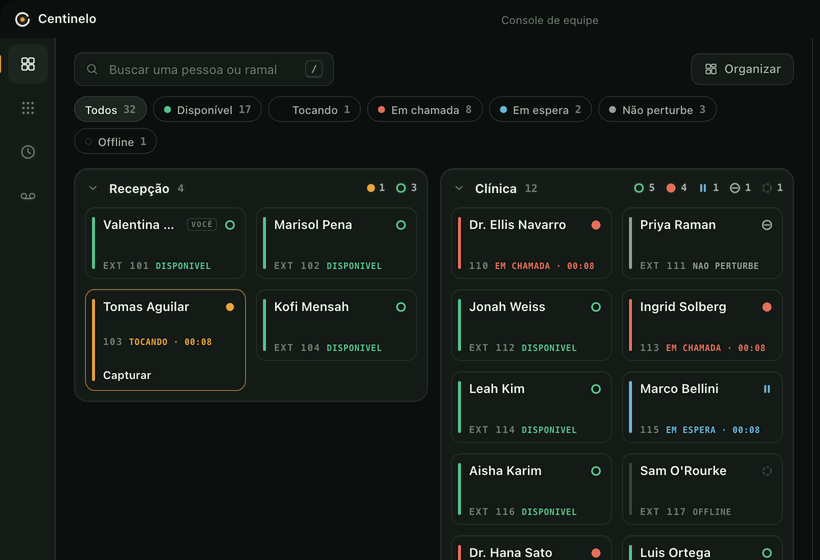The image size is (820, 560).
Task: Click Clínica group title
Action: coord(496,189)
